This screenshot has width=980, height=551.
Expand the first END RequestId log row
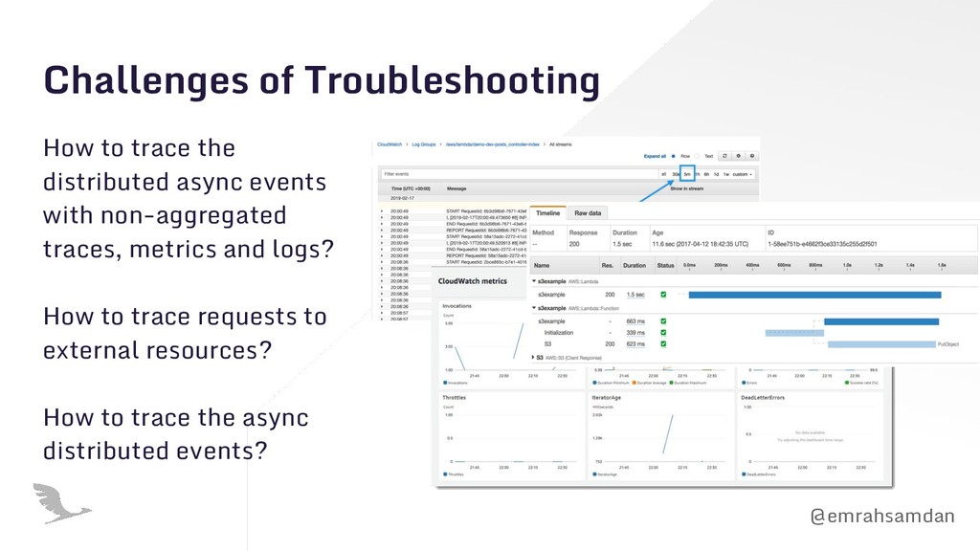(382, 224)
